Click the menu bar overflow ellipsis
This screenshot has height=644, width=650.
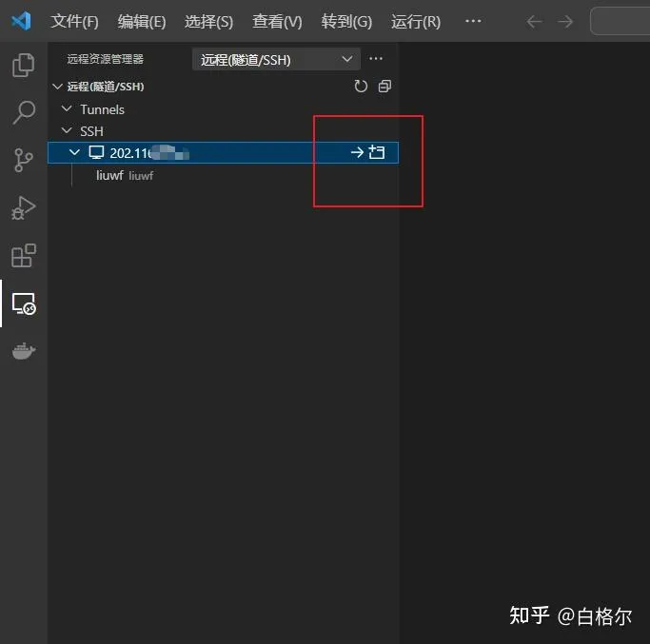tap(473, 21)
